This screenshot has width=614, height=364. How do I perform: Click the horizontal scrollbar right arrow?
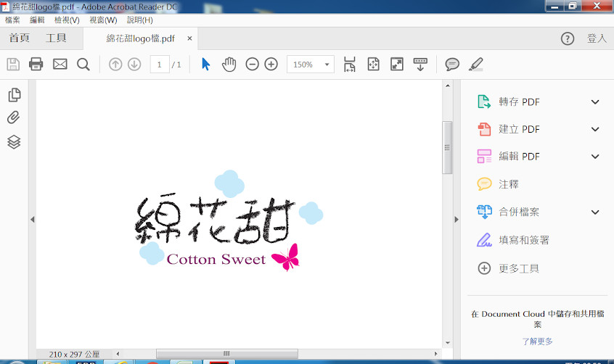click(x=436, y=354)
